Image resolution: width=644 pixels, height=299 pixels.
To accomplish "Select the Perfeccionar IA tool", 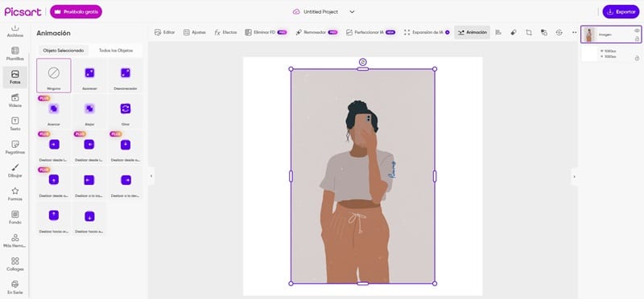I will (x=370, y=32).
